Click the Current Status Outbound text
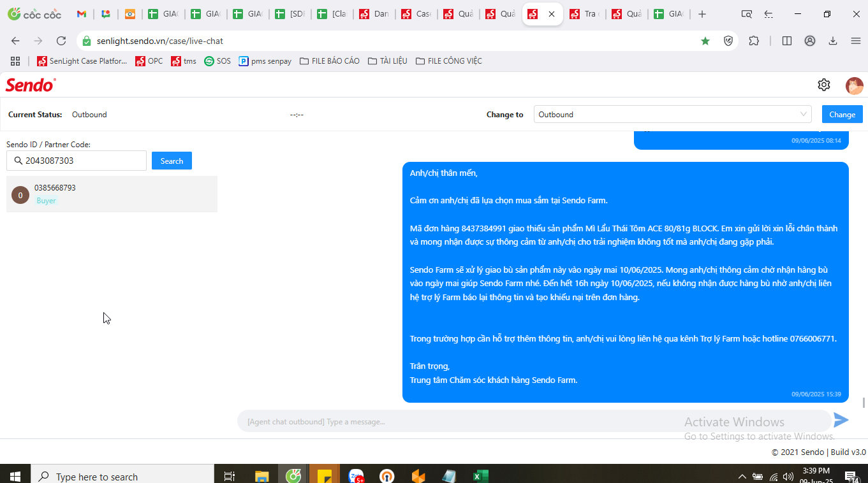Image resolution: width=868 pixels, height=483 pixels. click(89, 115)
